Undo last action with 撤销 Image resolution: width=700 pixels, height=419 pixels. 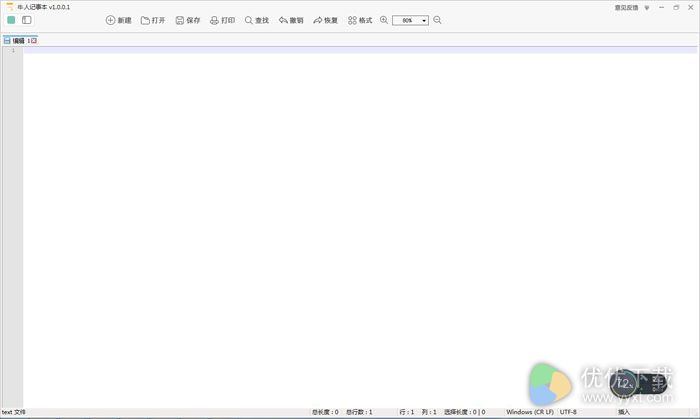(x=291, y=20)
